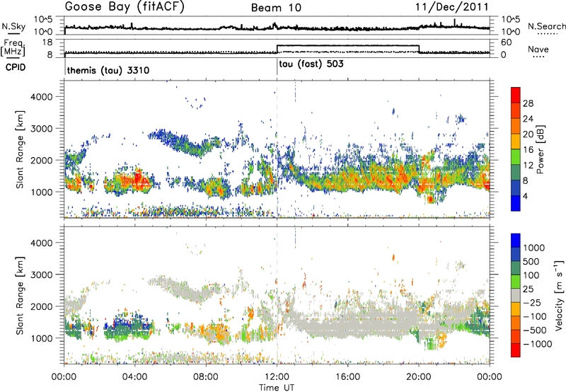Click the "12:00" time axis label
Screen dimensions: 566x392
(x=277, y=377)
